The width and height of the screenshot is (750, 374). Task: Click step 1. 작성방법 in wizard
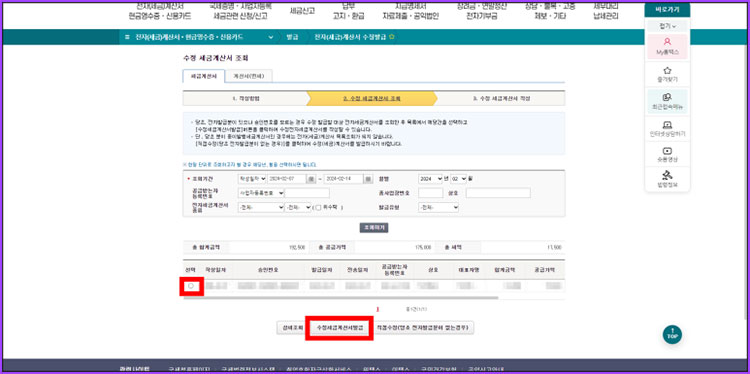coord(246,99)
